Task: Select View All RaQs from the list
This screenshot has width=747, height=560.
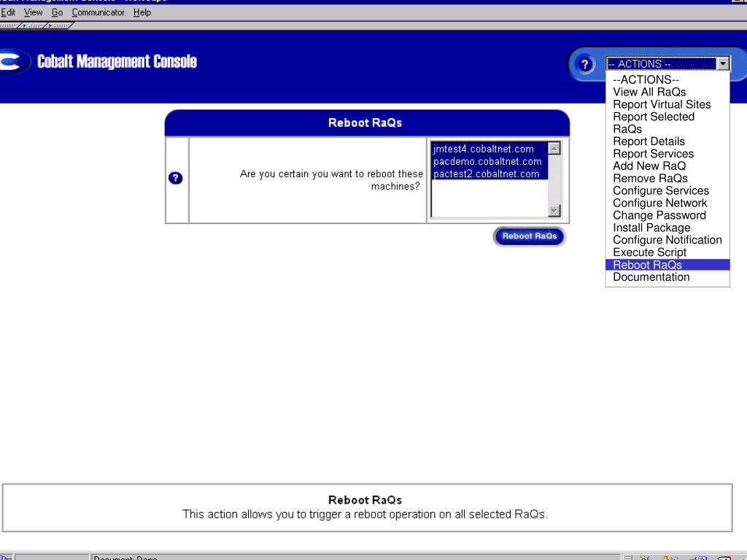Action: [x=667, y=92]
